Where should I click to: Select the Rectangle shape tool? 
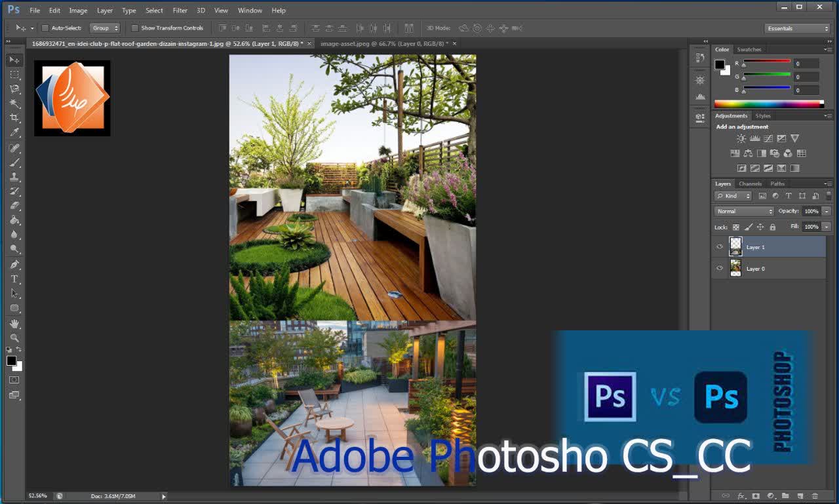[x=14, y=308]
